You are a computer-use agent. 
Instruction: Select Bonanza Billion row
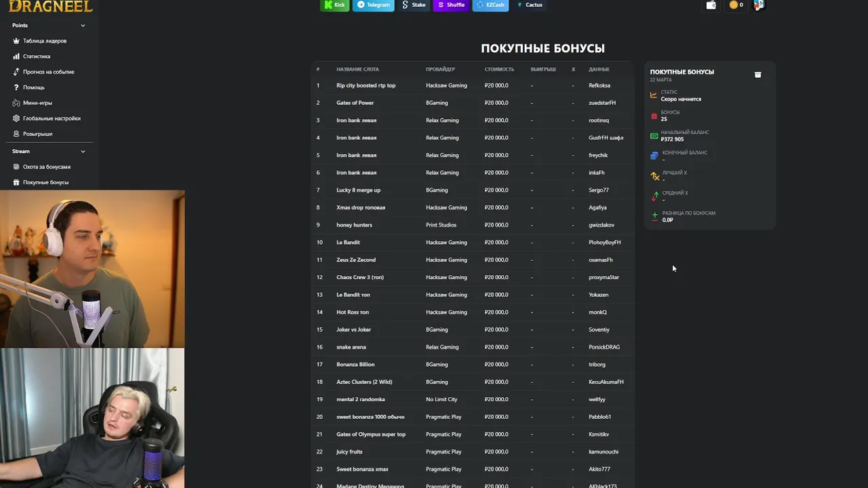tap(473, 365)
